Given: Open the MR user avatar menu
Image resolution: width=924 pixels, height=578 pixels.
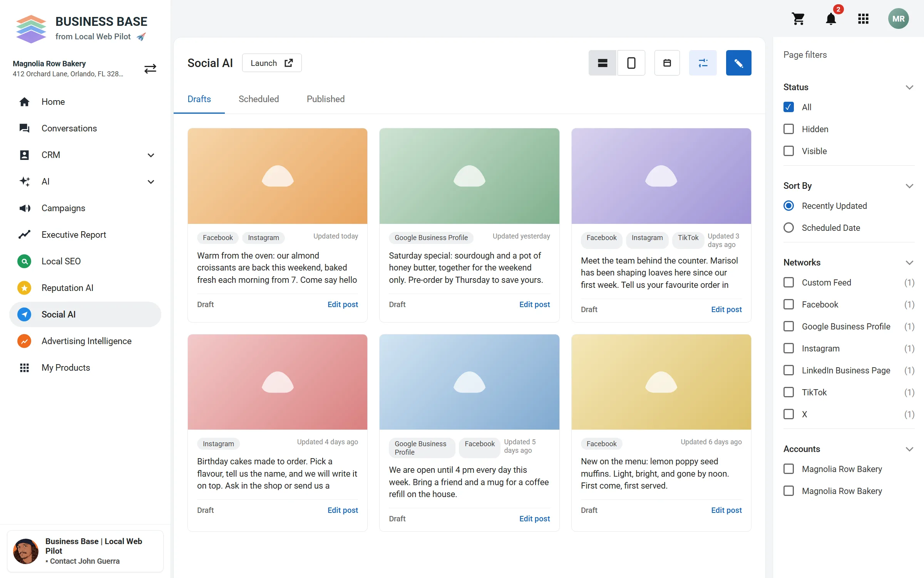Looking at the screenshot, I should click(899, 19).
